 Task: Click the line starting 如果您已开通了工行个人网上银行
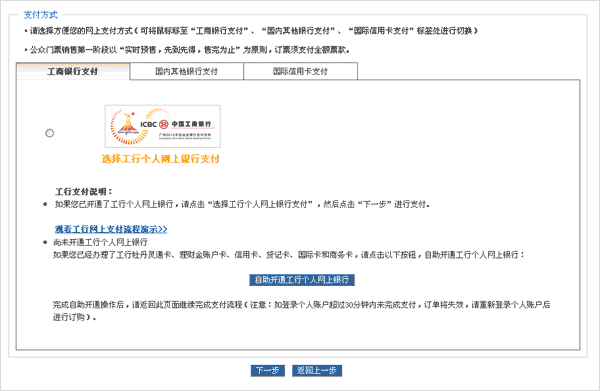coord(242,204)
